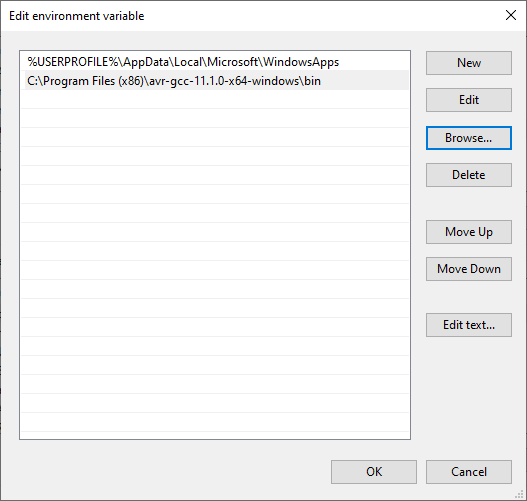Viewport: 527px width, 501px height.
Task: Click an empty list row in the middle of the list
Action: 215,251
